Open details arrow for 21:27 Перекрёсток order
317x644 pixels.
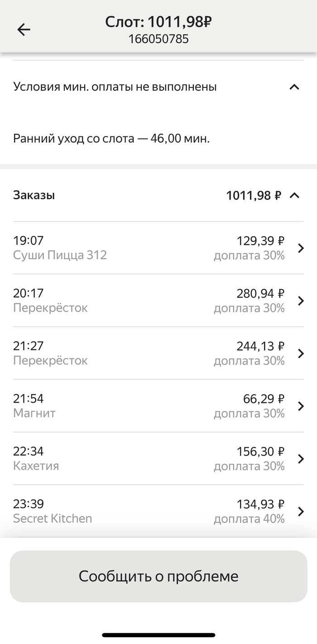coord(301,353)
